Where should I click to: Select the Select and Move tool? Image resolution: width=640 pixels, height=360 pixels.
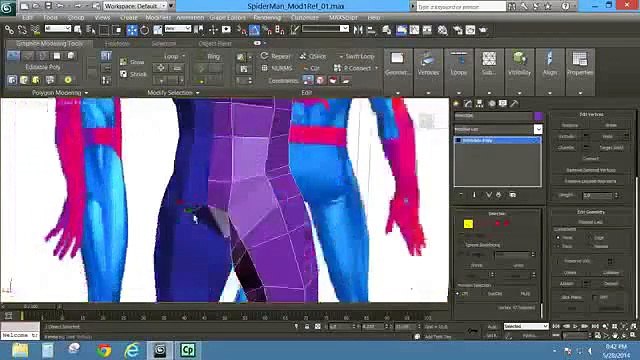(132, 30)
